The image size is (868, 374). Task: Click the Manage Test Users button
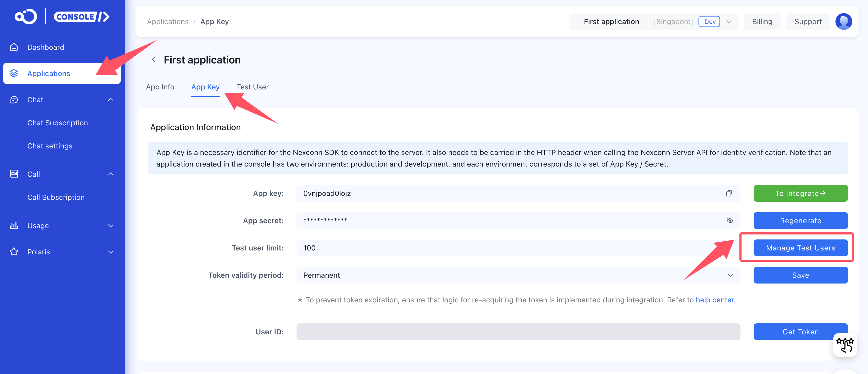(x=800, y=248)
